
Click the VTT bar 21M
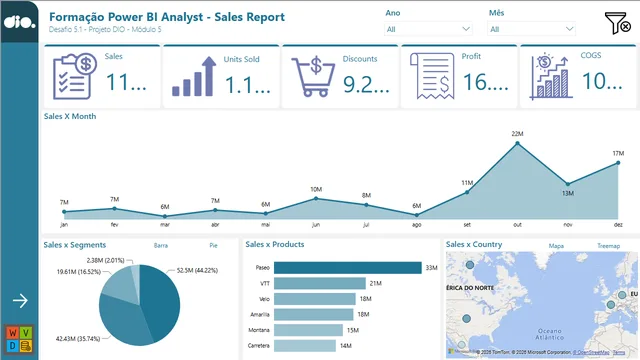[320, 283]
